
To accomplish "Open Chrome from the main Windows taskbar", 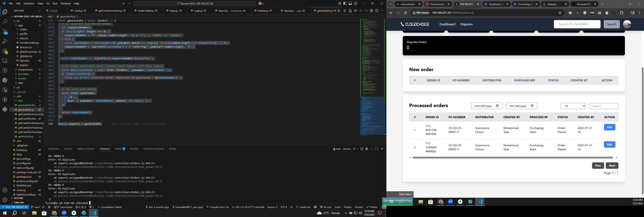I will [x=54, y=213].
